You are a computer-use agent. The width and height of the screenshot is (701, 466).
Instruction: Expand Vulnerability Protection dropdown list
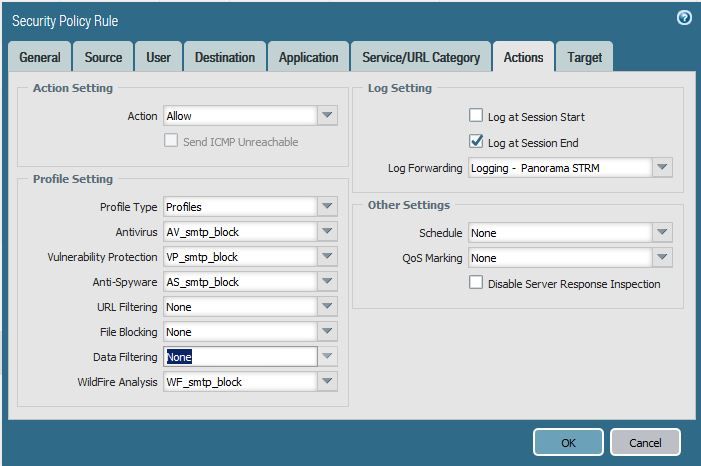pyautogui.click(x=327, y=257)
